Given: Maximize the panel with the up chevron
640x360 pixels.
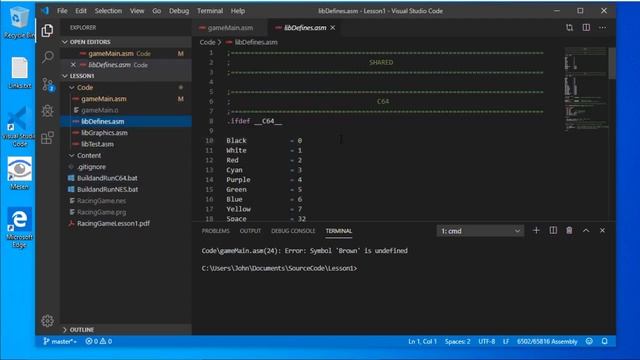Looking at the screenshot, I should [x=586, y=231].
